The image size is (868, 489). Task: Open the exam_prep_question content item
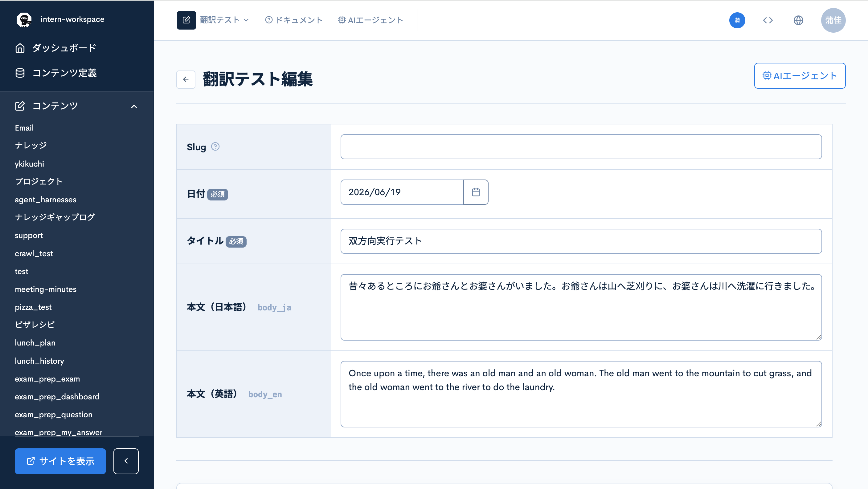click(x=54, y=414)
